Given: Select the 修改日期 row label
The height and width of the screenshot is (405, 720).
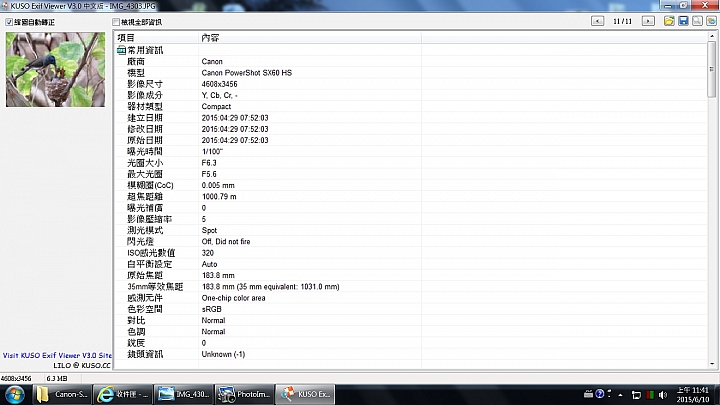Looking at the screenshot, I should tap(145, 129).
